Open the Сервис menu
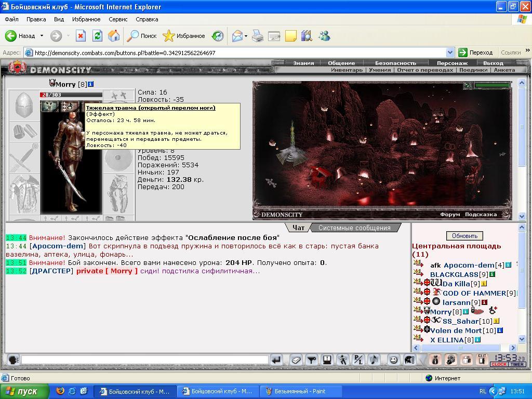 click(x=118, y=19)
